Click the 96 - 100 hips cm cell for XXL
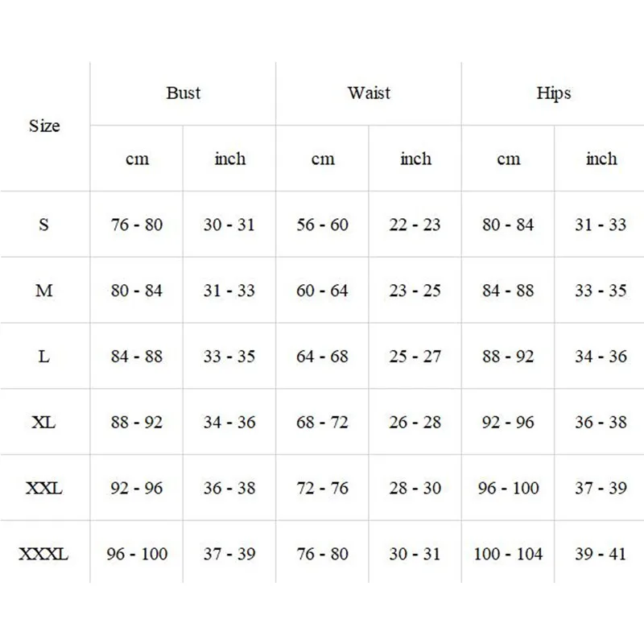This screenshot has width=644, height=644. 508,488
